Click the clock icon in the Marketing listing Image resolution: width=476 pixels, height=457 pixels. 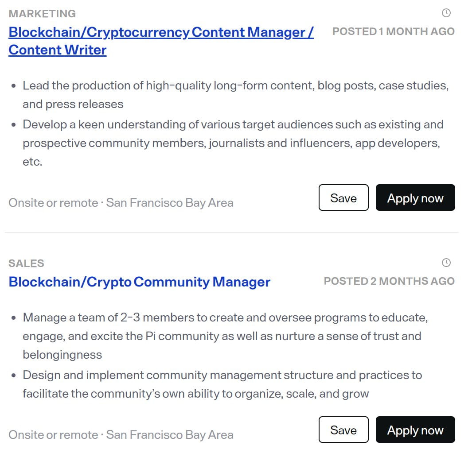click(x=446, y=13)
